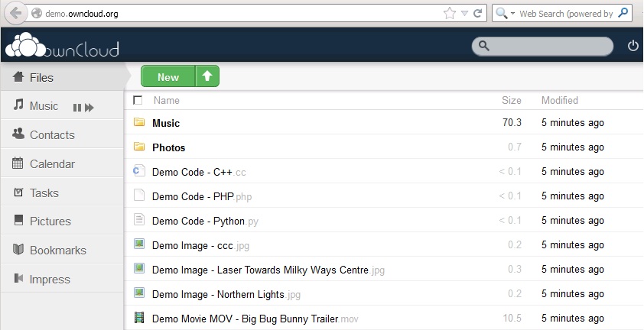Viewport: 644px width, 330px height.
Task: Click the Modified column header
Action: click(x=559, y=101)
